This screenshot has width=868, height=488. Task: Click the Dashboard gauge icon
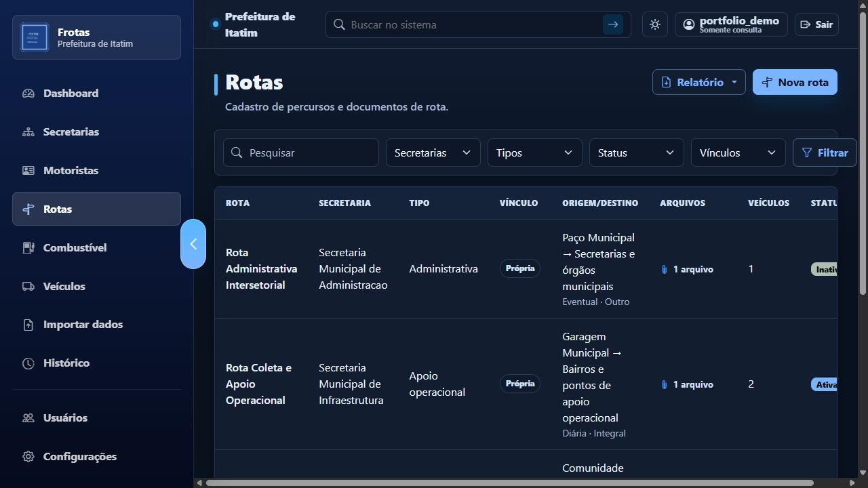coord(28,94)
